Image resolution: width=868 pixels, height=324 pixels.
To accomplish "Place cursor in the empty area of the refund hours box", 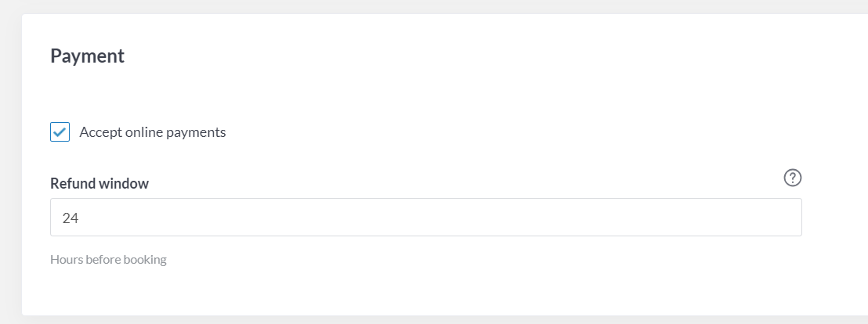I will point(443,218).
